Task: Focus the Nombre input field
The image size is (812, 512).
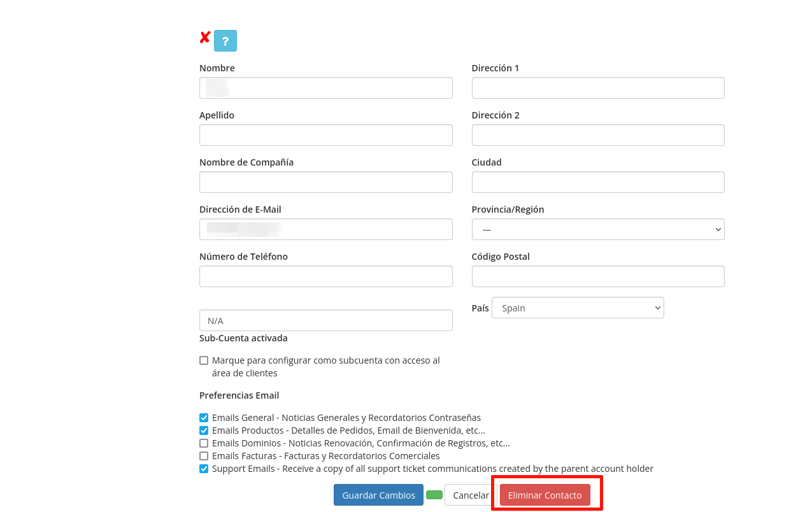Action: 326,88
